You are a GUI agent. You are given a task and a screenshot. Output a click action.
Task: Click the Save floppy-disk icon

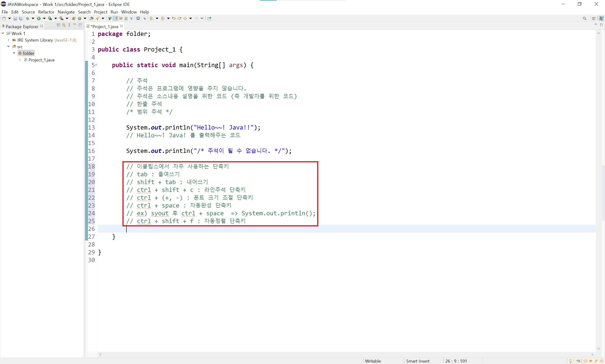pos(15,18)
